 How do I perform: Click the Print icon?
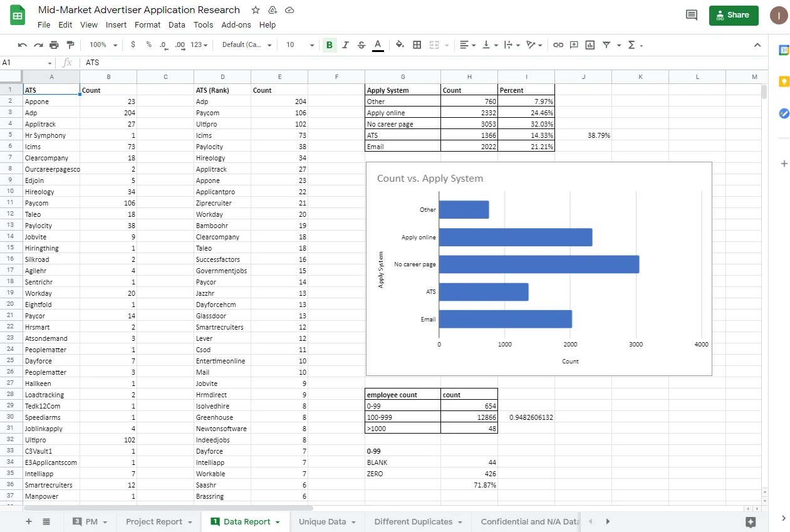tap(55, 44)
